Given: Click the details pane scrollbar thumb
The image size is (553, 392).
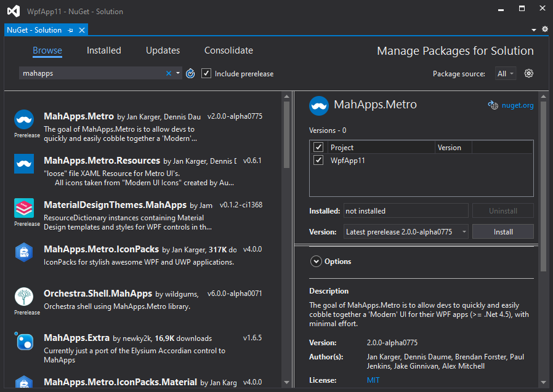Looking at the screenshot, I should [x=543, y=186].
